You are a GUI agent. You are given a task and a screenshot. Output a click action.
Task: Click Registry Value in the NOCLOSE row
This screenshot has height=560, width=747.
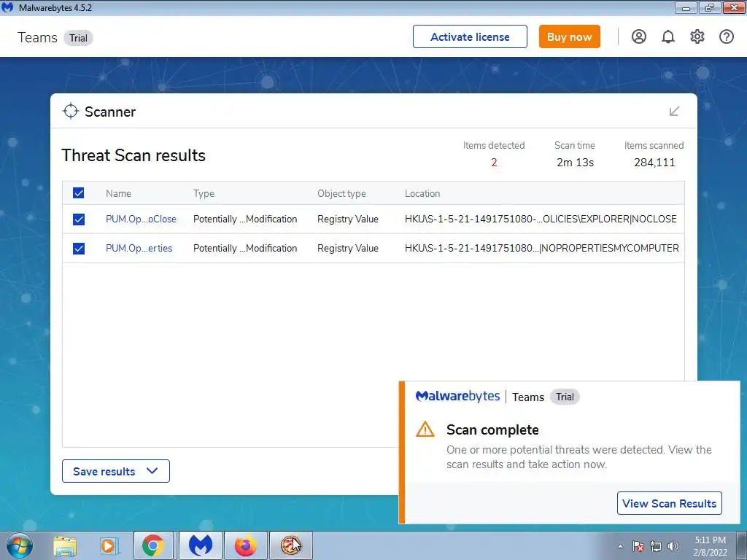point(348,219)
